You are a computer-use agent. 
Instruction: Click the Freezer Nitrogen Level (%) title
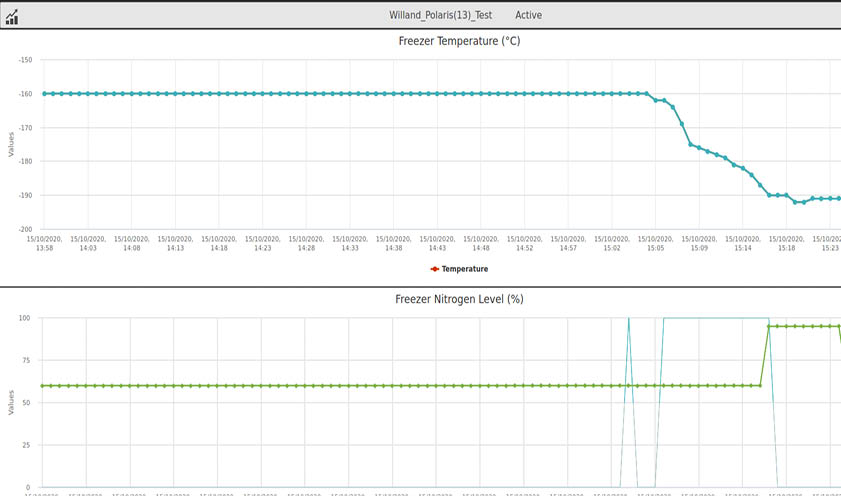[x=460, y=299]
